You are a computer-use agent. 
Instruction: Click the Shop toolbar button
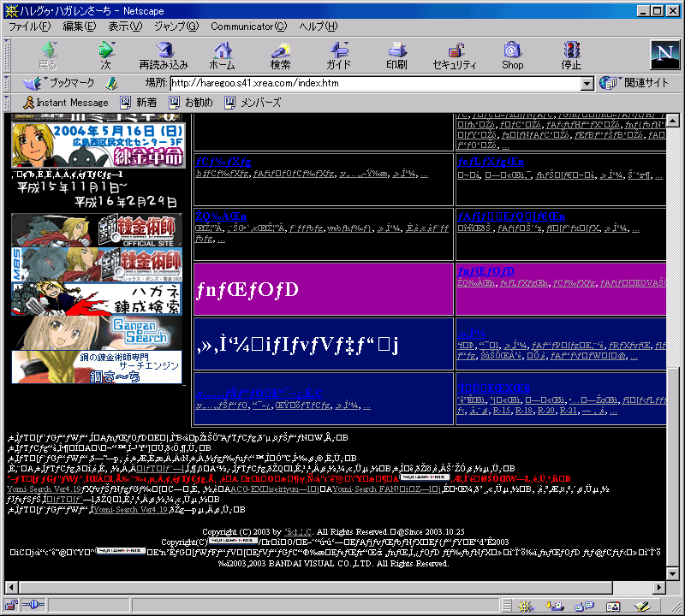tap(512, 56)
